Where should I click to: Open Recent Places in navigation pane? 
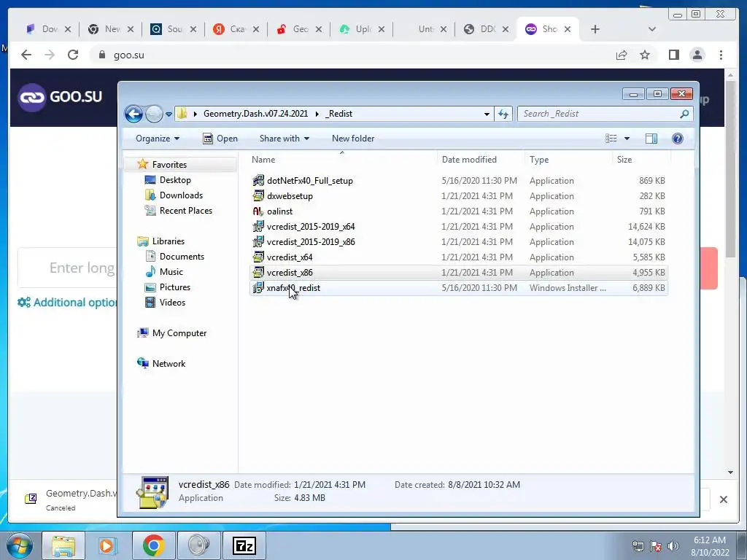[185, 211]
